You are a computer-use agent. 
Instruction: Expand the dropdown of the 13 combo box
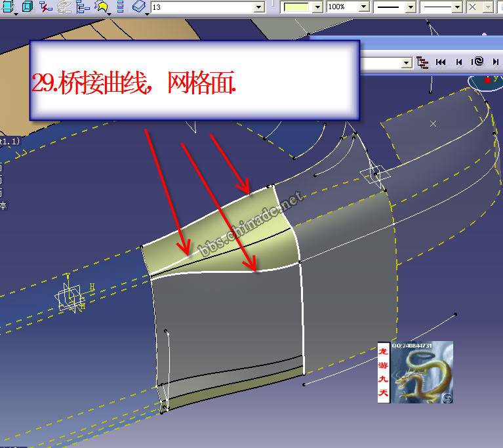click(259, 7)
